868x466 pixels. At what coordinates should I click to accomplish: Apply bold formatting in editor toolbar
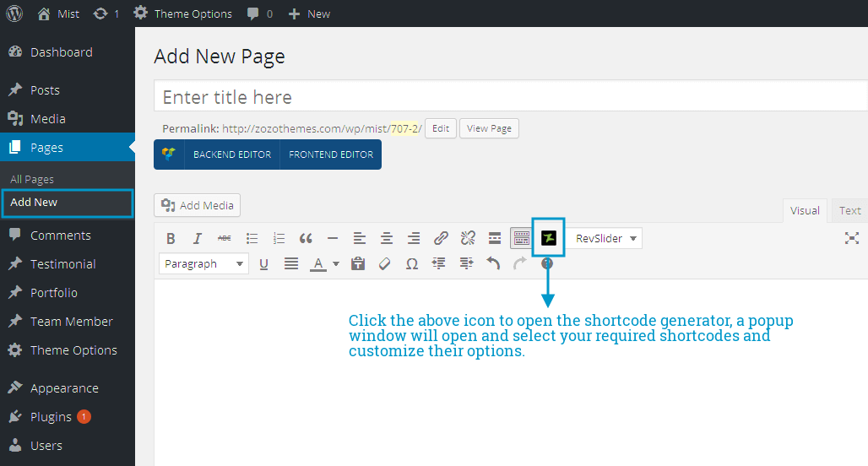tap(171, 238)
